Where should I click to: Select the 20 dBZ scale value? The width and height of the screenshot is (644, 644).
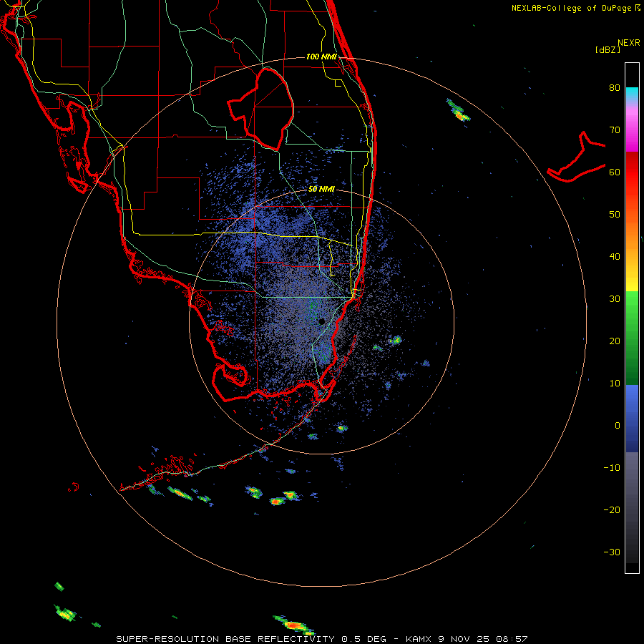[x=615, y=342]
